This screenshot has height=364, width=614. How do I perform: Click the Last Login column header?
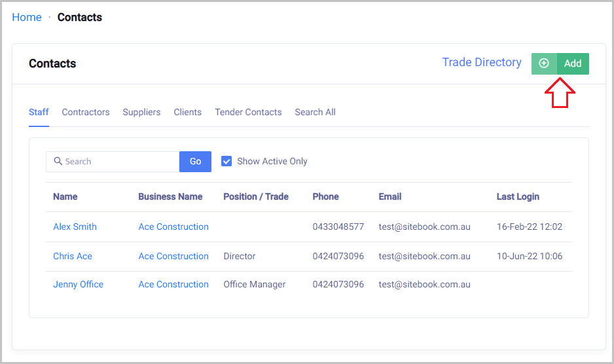coord(518,196)
